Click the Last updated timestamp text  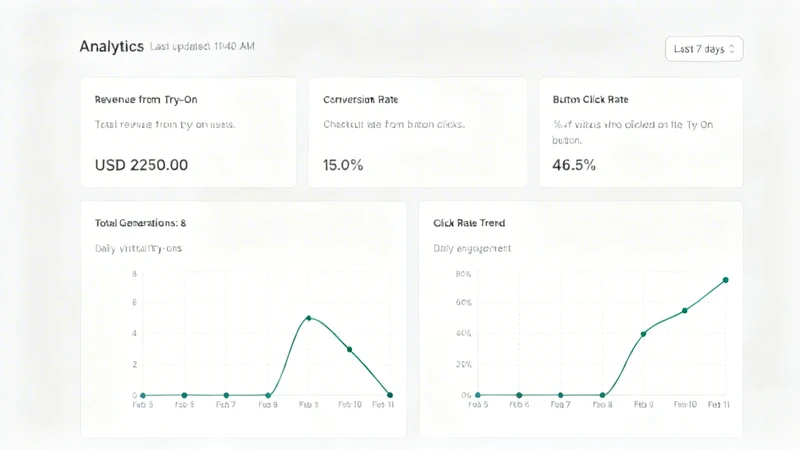click(x=202, y=46)
